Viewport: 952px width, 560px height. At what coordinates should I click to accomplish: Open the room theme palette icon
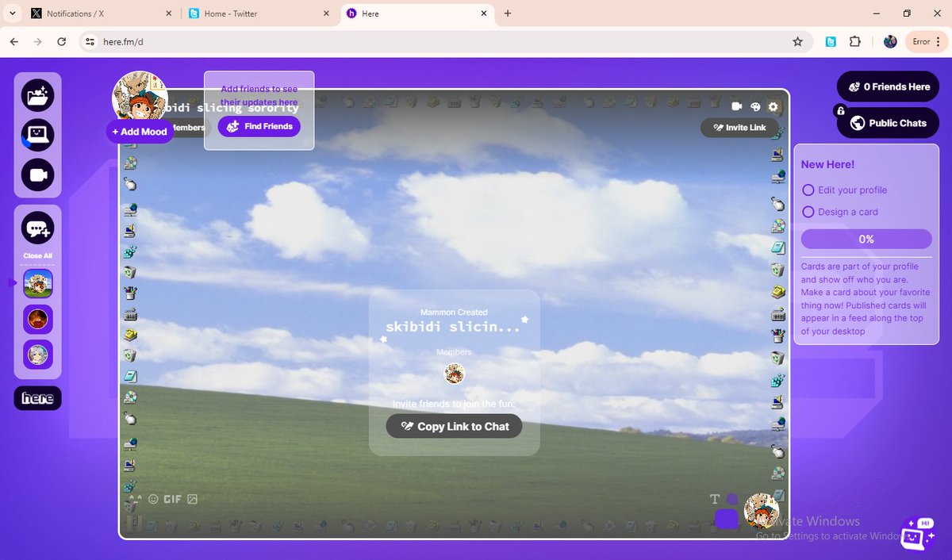tap(755, 106)
